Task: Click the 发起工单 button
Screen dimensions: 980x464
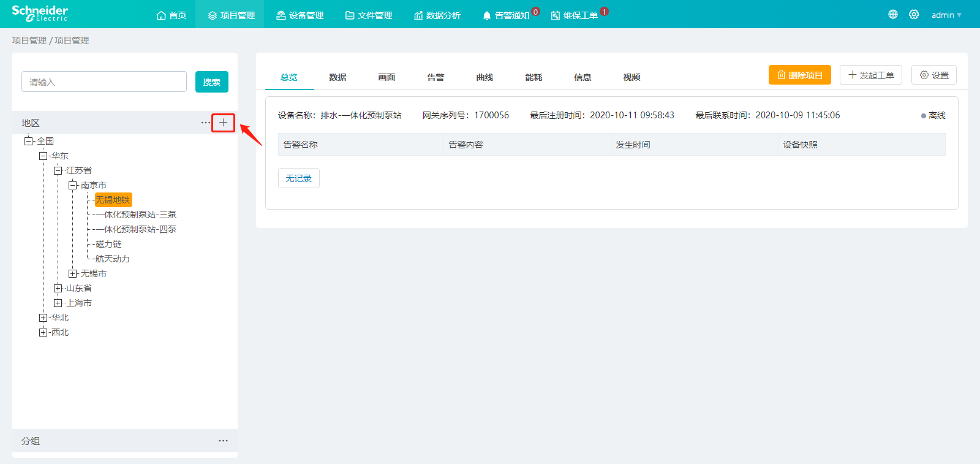Action: pos(871,75)
